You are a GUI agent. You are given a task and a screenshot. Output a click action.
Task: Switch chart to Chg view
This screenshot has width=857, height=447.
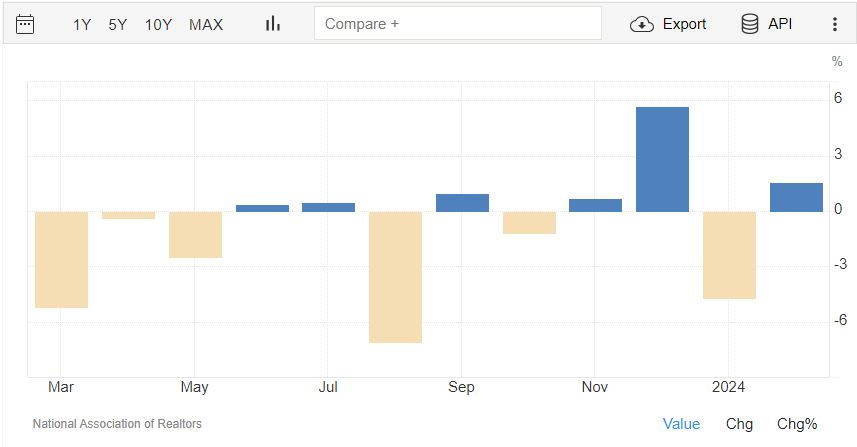[739, 424]
